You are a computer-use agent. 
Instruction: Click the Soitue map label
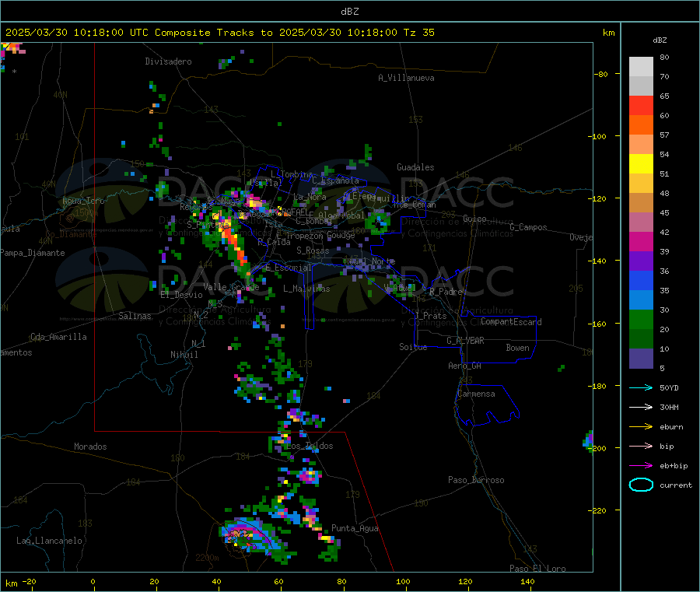click(x=413, y=347)
